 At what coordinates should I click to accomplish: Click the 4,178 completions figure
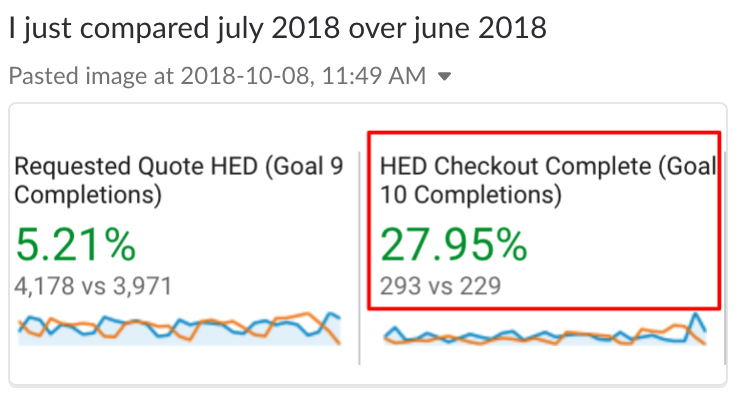(46, 287)
